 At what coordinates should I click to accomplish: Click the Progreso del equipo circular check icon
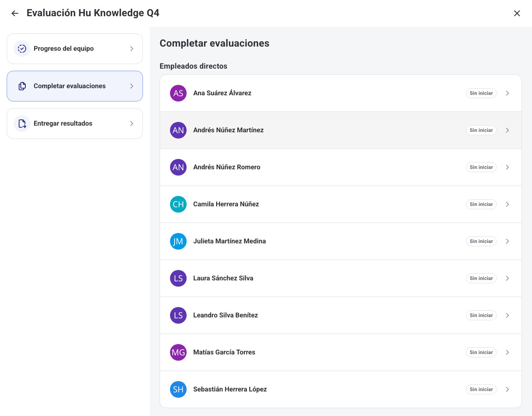coord(22,49)
